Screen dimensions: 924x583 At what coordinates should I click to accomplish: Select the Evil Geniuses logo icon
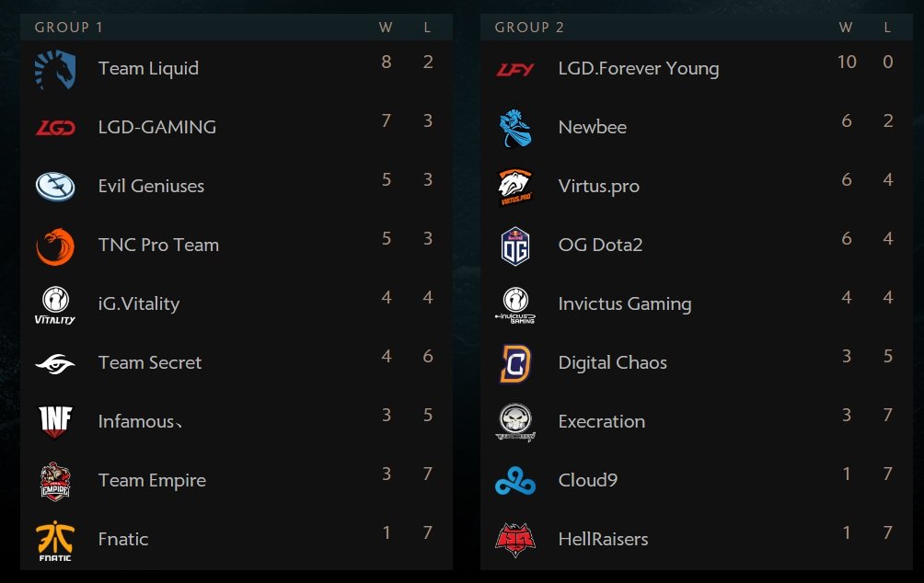click(x=55, y=187)
